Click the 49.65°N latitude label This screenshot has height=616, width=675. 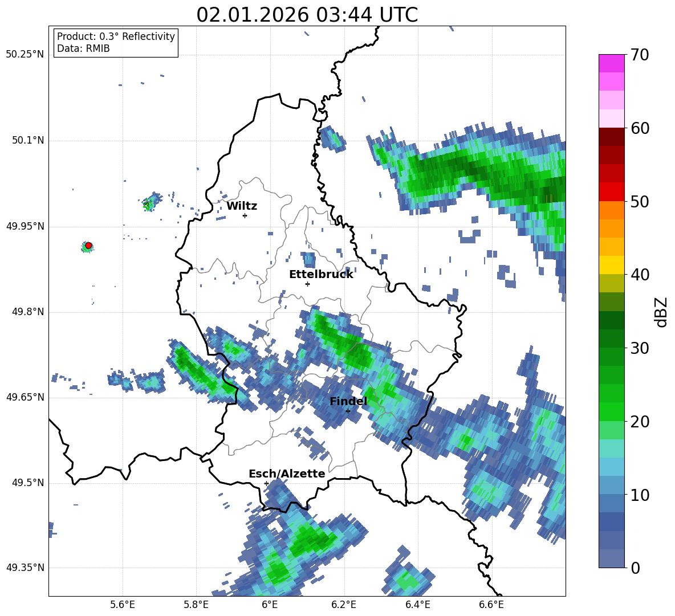pos(25,397)
